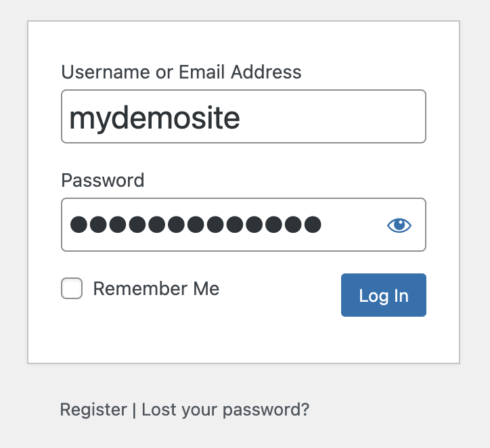Click the Log In button
This screenshot has height=448, width=490.
(384, 295)
